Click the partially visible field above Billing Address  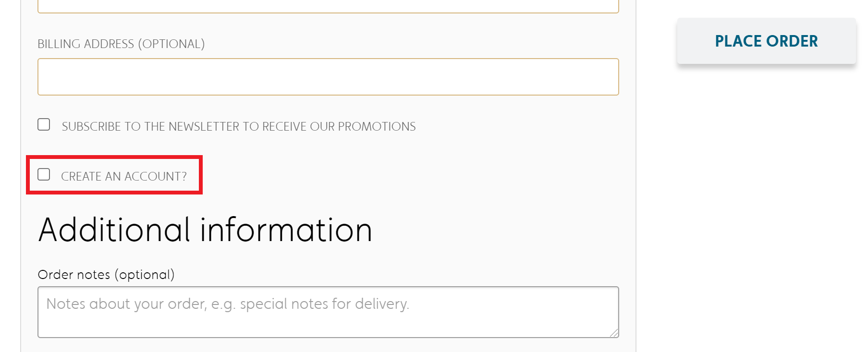[x=328, y=6]
